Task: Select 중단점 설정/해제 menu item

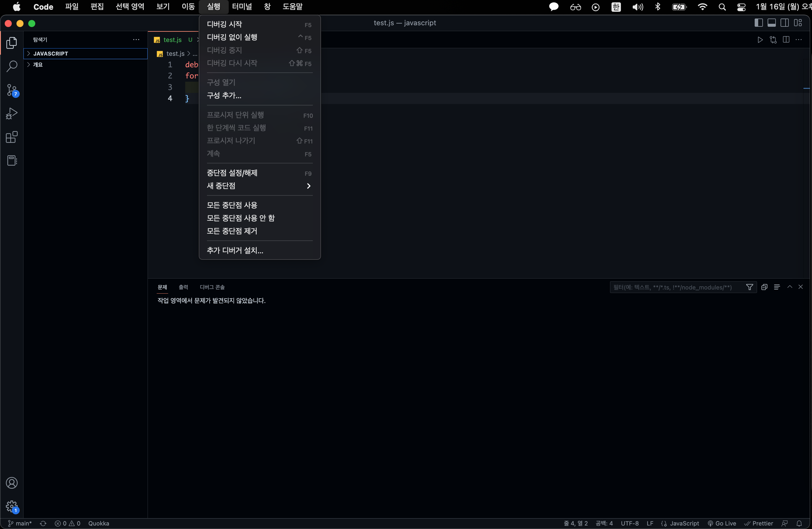Action: (259, 173)
